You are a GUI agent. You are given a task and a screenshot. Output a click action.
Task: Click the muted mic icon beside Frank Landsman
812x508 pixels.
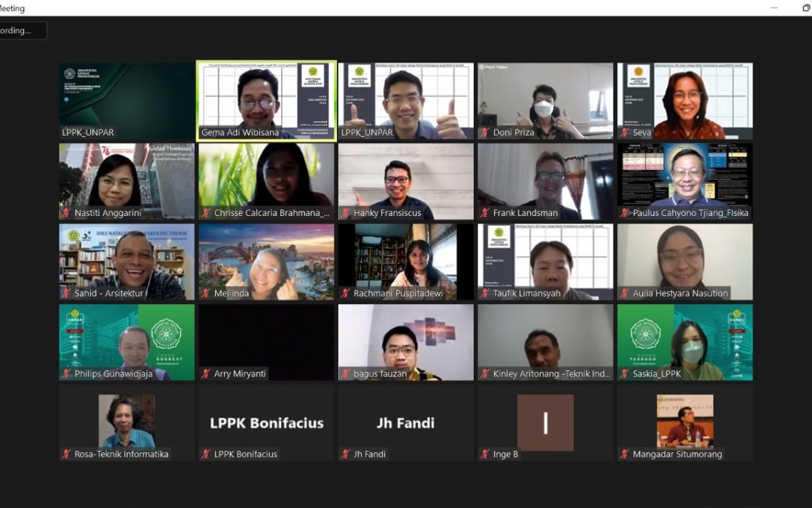tap(485, 213)
